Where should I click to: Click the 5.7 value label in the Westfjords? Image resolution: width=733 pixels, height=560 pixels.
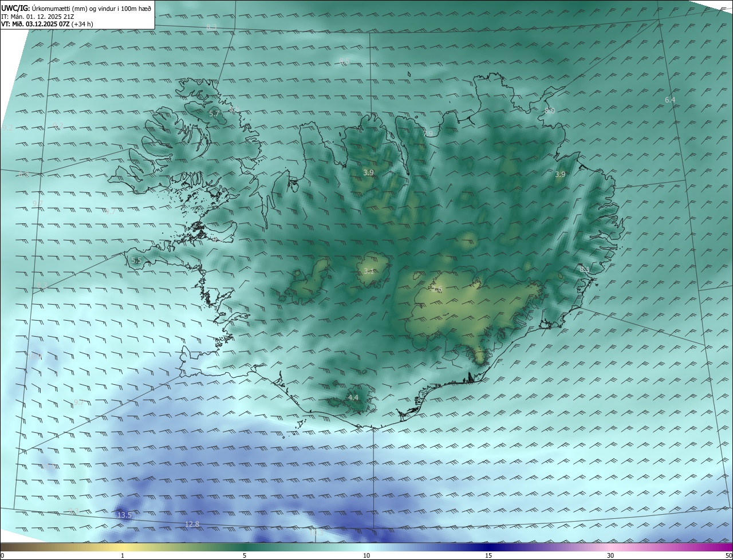pyautogui.click(x=214, y=114)
